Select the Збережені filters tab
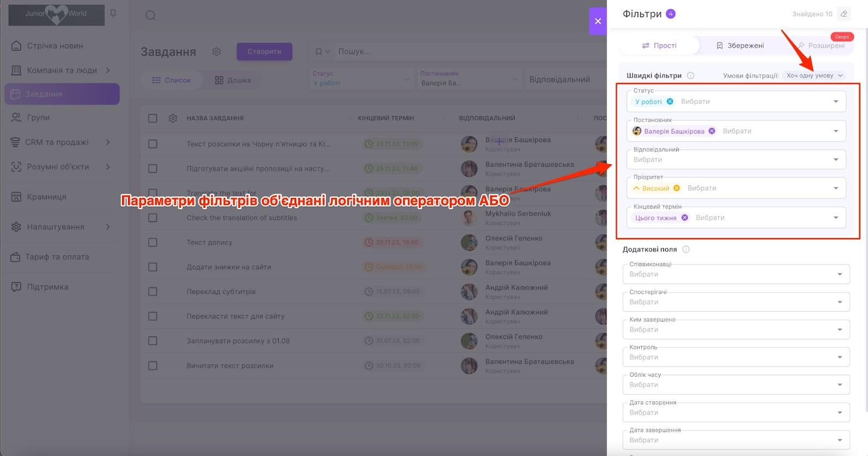868x456 pixels. point(740,46)
